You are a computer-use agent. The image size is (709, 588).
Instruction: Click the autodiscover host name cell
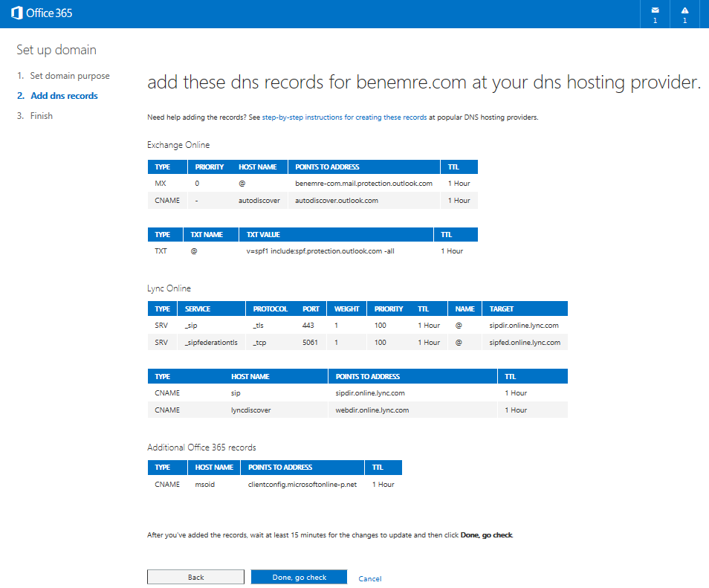click(x=259, y=201)
